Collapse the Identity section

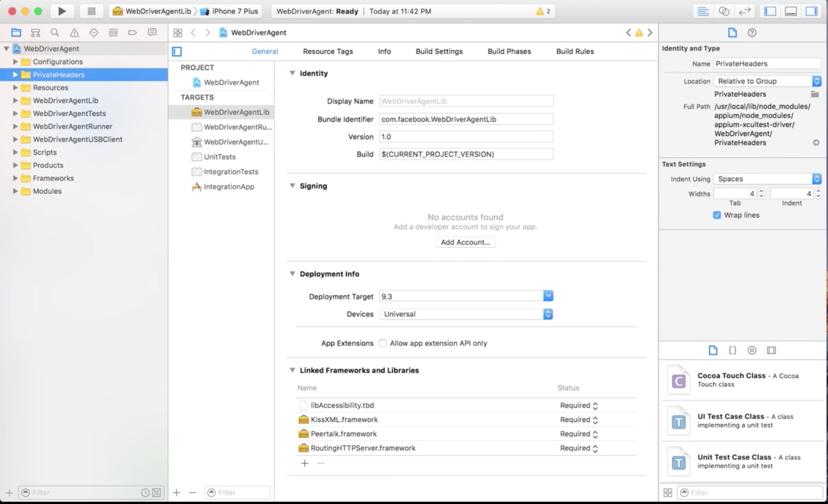(x=293, y=73)
